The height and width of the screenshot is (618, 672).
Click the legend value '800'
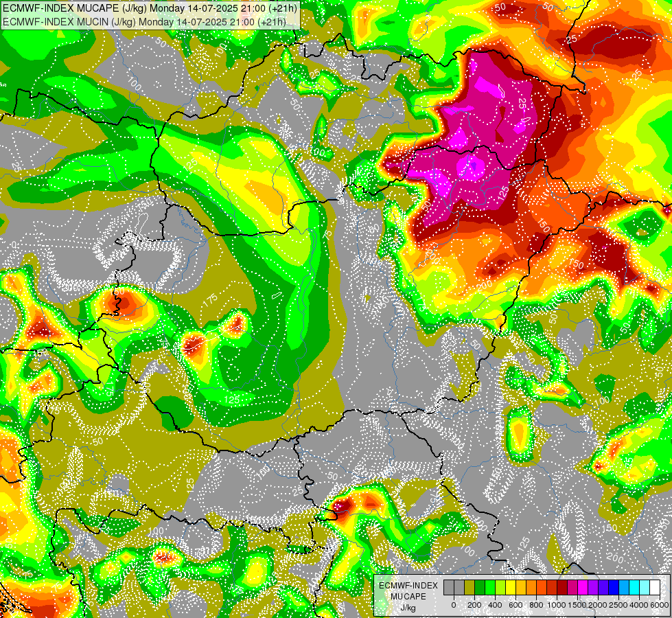point(536,605)
